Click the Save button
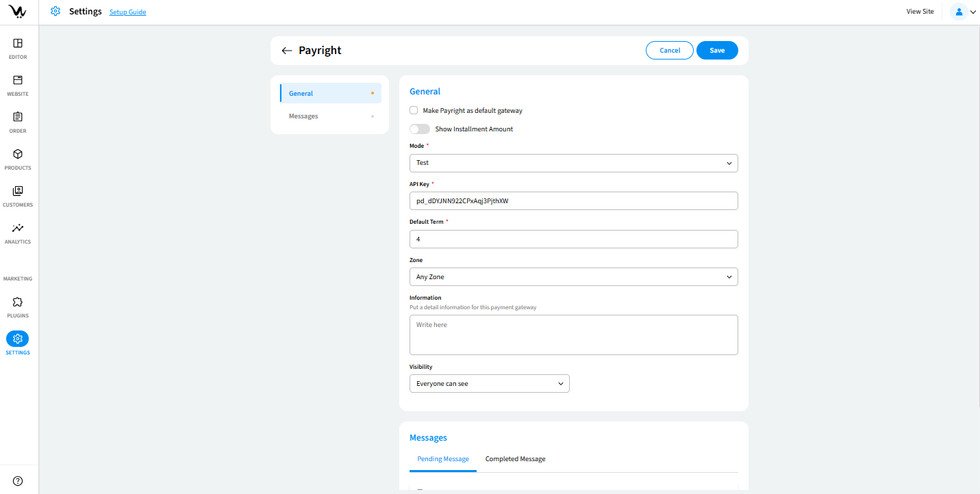 716,51
